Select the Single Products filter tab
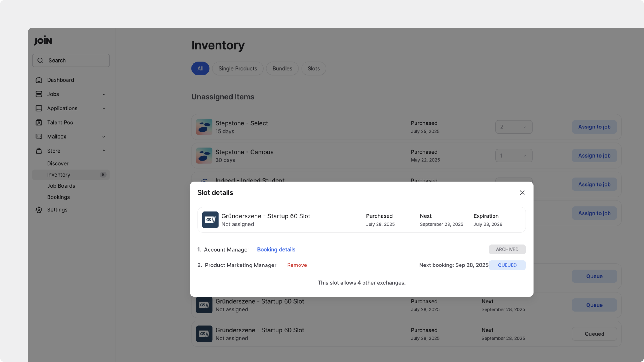644x362 pixels. (x=238, y=68)
